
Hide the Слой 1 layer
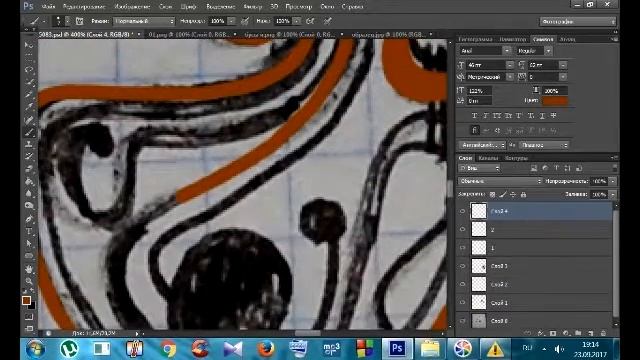462,303
